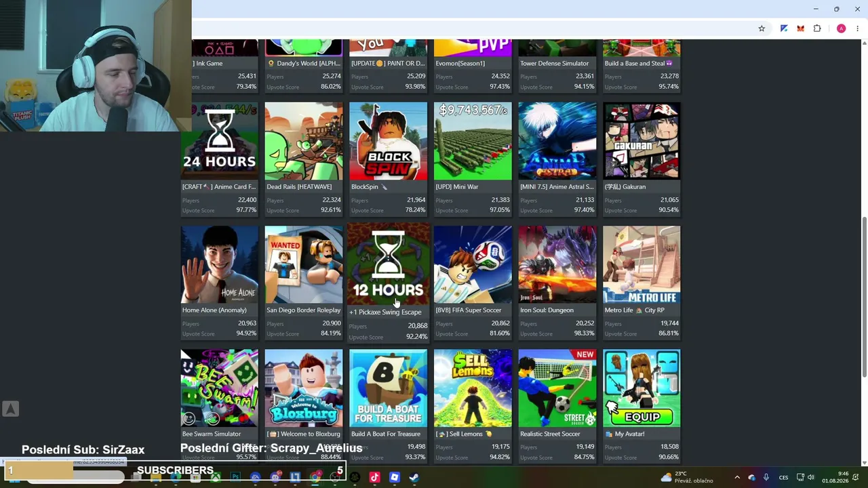
Task: Switch keyboard language CES indicator
Action: (x=783, y=477)
